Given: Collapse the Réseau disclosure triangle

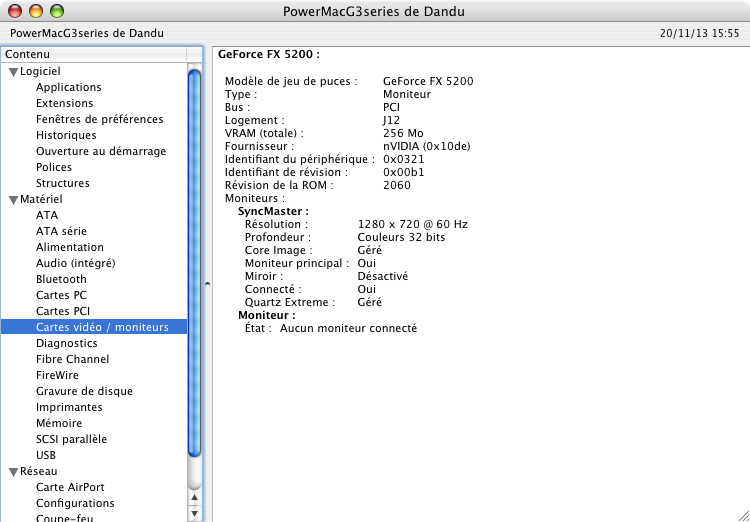Looking at the screenshot, I should coord(13,472).
